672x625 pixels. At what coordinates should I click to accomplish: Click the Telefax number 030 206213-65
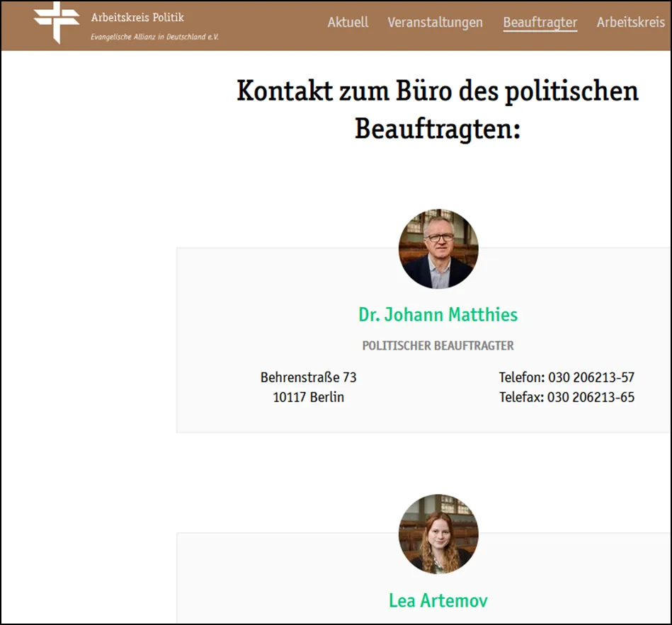pyautogui.click(x=566, y=397)
